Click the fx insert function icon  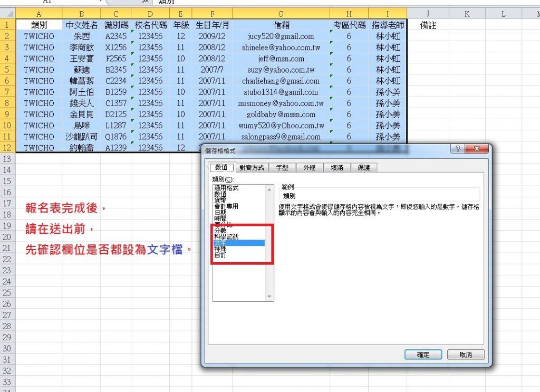click(x=144, y=2)
